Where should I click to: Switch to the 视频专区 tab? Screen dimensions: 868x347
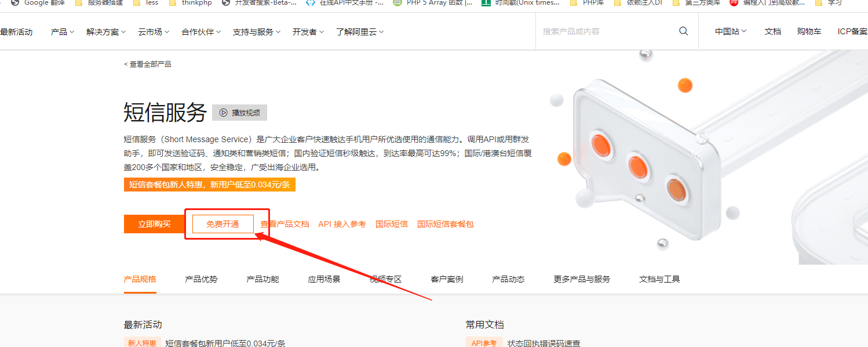coord(385,279)
